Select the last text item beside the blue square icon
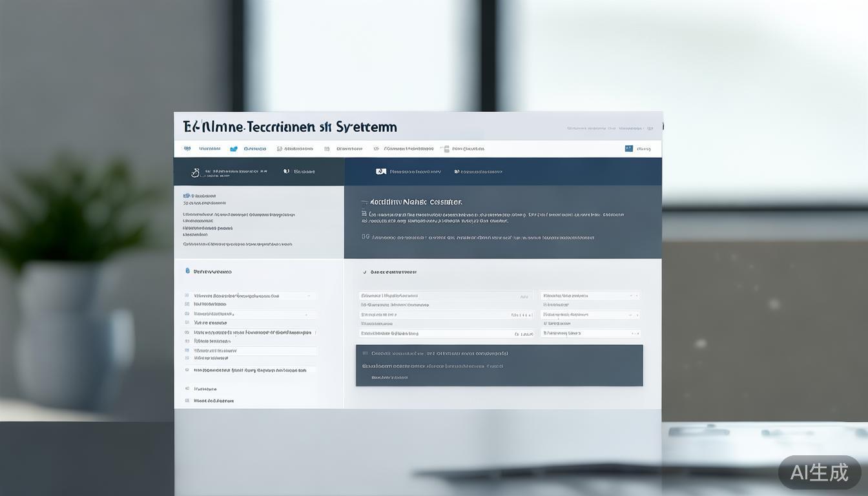Screen dimensions: 868x496 point(644,149)
